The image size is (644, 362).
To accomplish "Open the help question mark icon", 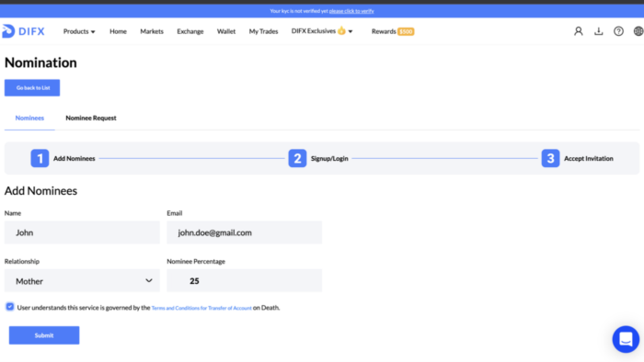I will point(618,31).
